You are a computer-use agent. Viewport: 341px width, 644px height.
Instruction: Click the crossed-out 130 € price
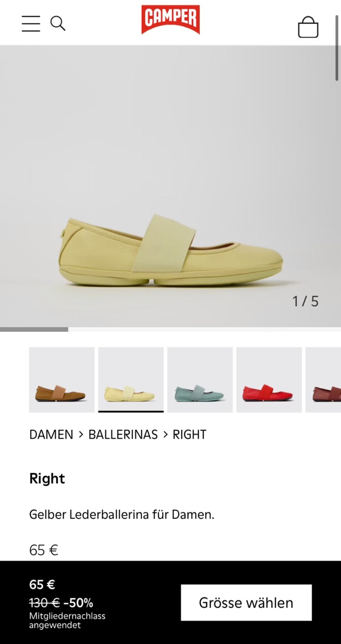45,602
